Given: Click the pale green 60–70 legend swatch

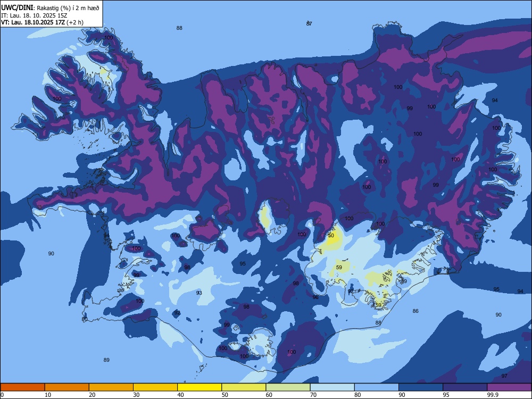Looking at the screenshot, I should tap(288, 387).
